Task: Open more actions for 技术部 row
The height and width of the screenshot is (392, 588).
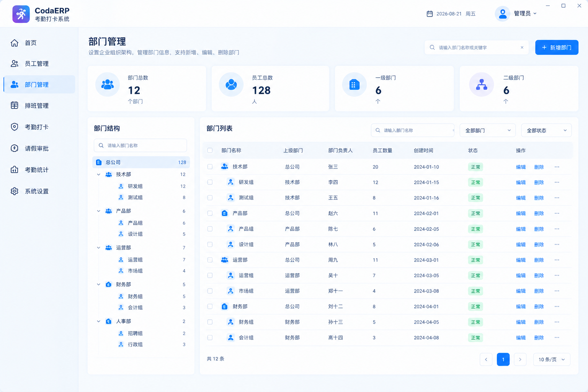Action: pos(557,167)
